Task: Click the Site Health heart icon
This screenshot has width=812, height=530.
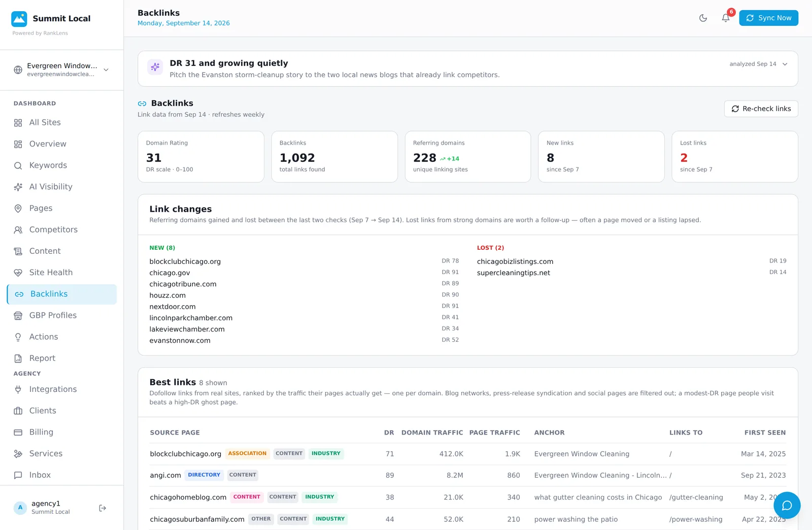Action: pyautogui.click(x=18, y=273)
